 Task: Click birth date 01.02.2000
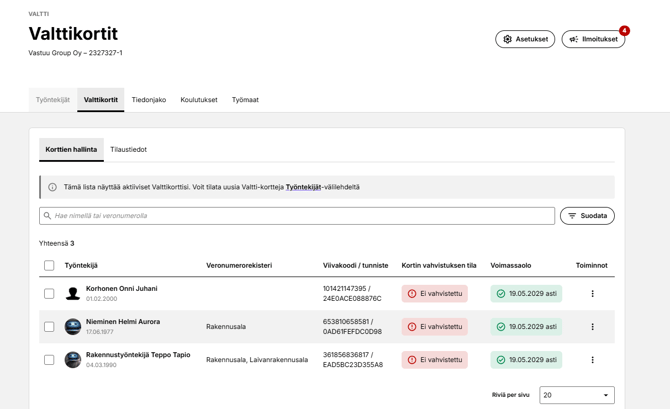(x=101, y=299)
